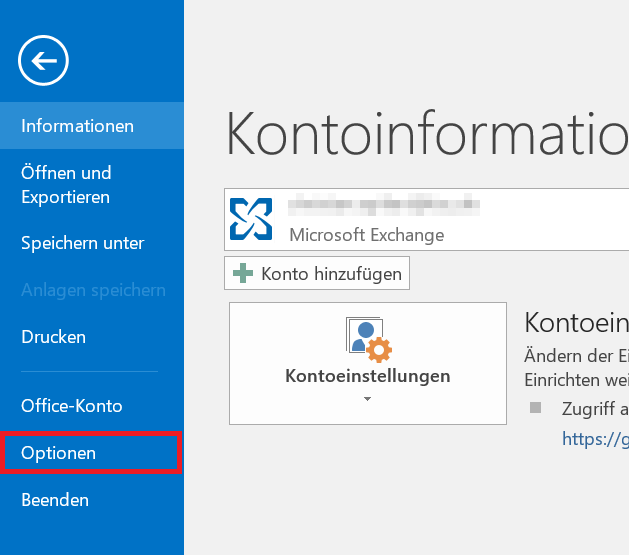Select Speichern unter in the sidebar
The height and width of the screenshot is (555, 629).
tap(83, 243)
